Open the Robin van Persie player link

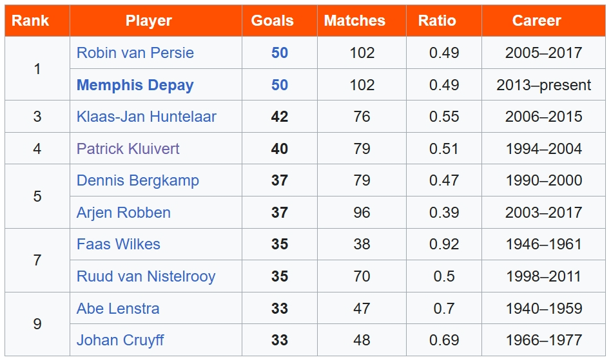135,53
